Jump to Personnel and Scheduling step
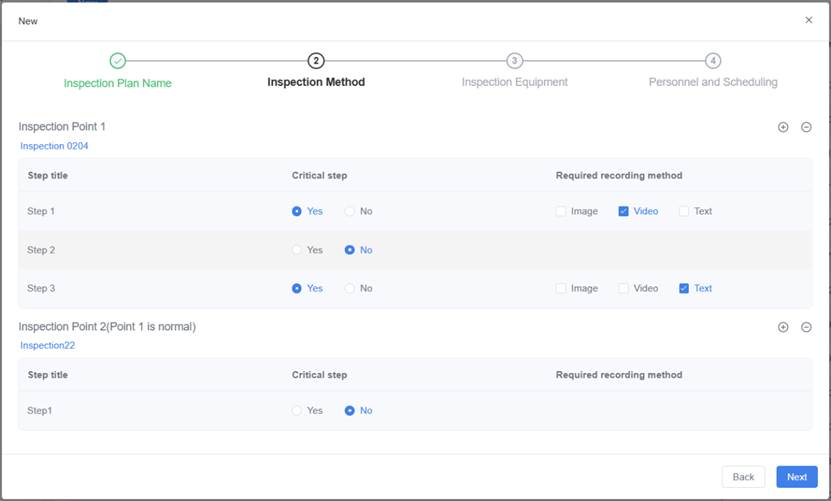This screenshot has width=831, height=501. pos(713,83)
